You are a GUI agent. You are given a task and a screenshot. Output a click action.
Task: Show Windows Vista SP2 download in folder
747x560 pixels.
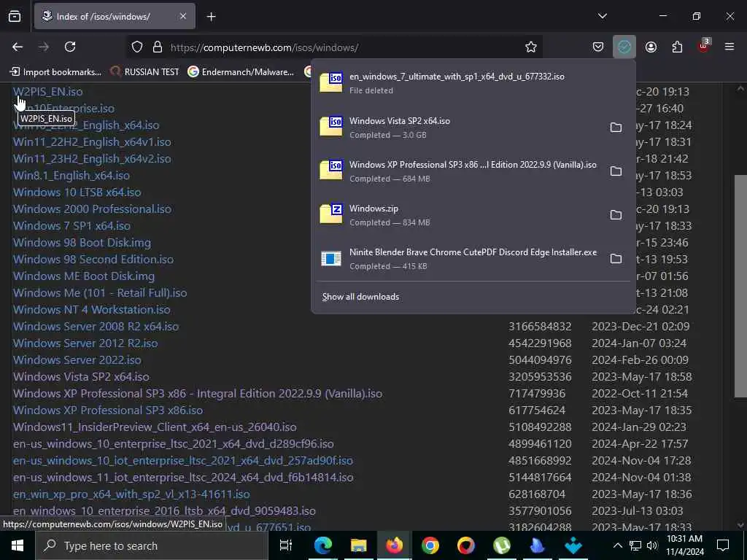(x=616, y=127)
